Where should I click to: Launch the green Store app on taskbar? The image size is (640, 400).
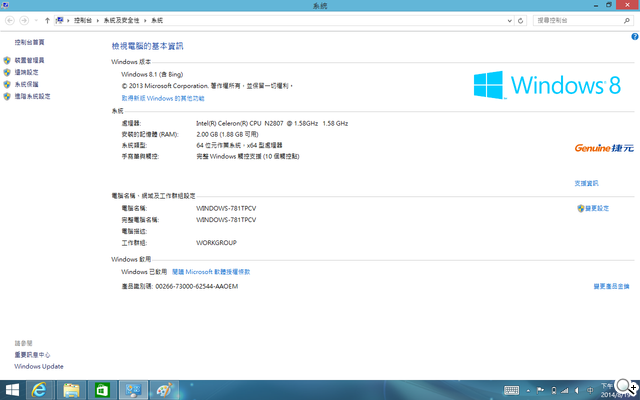click(102, 390)
